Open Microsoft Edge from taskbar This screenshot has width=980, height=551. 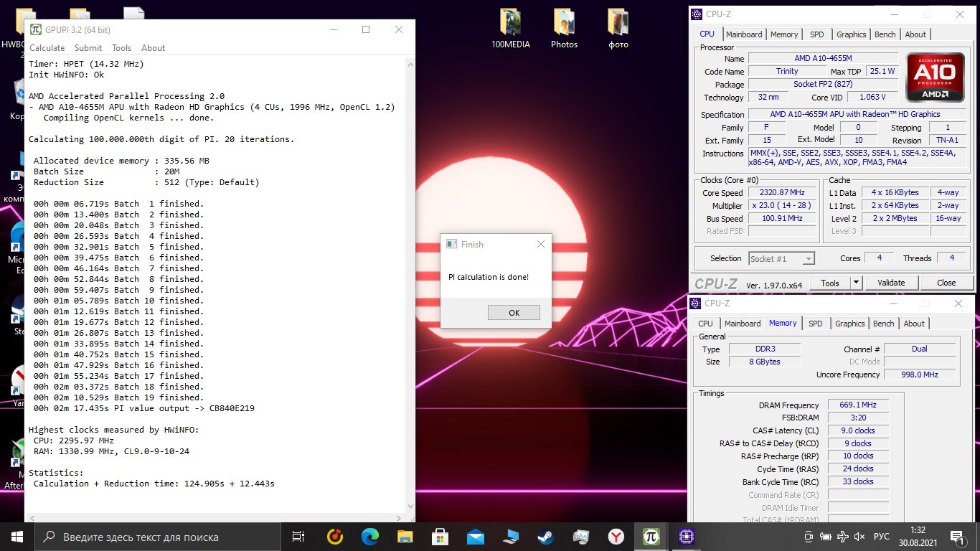[x=370, y=537]
